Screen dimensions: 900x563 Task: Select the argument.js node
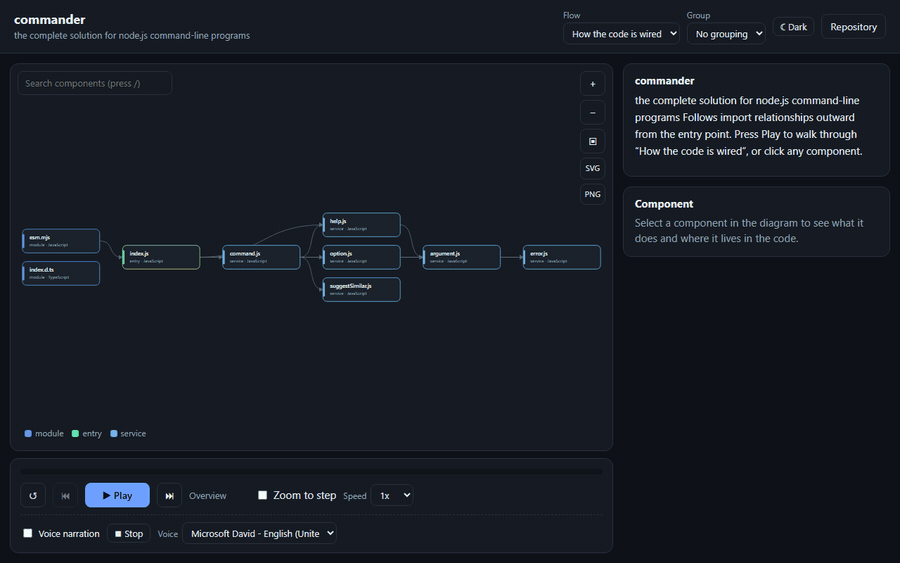pos(461,257)
